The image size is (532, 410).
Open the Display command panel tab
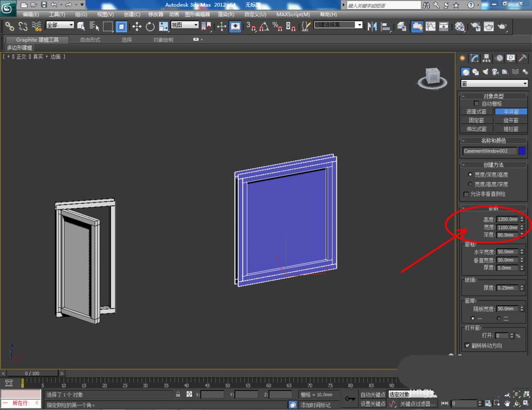tap(511, 58)
